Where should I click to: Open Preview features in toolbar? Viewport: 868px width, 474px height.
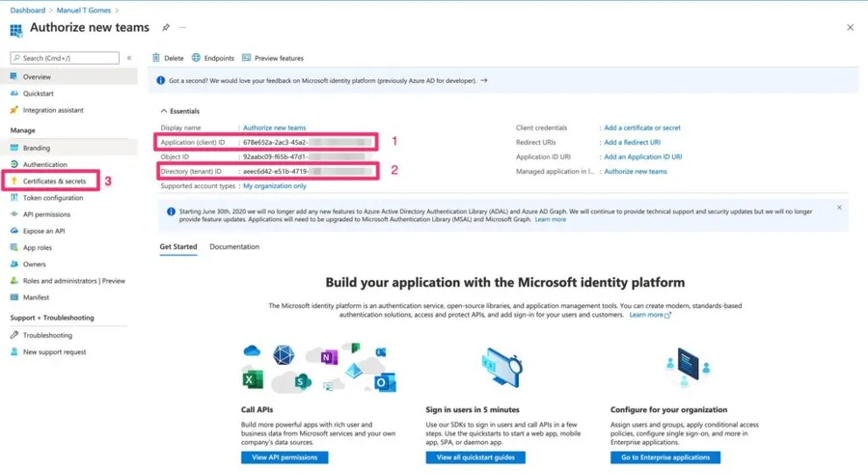click(x=273, y=58)
